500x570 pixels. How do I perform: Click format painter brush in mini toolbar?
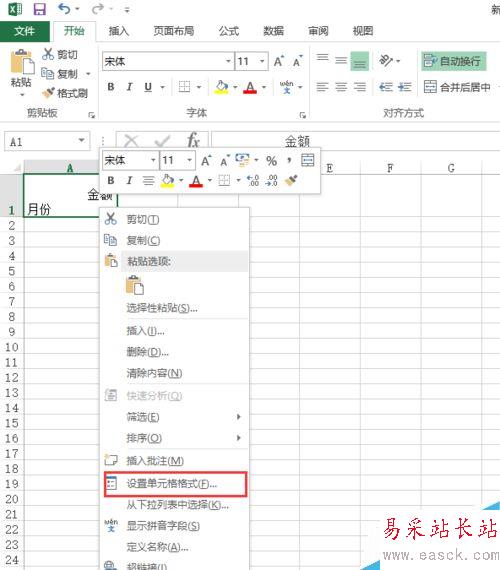click(291, 180)
